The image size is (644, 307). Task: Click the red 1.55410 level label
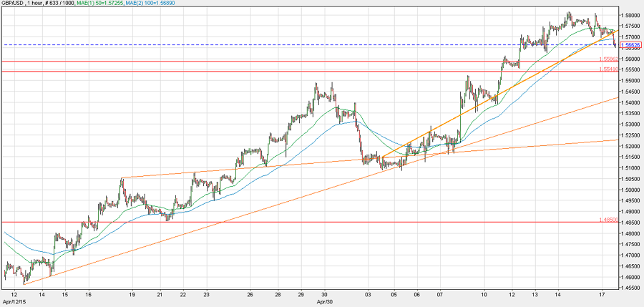point(609,69)
